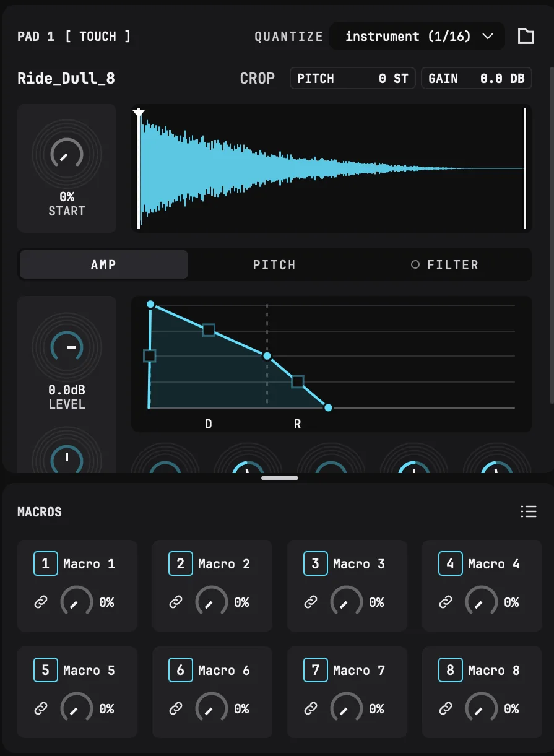554x756 pixels.
Task: Click the Ride_Dull_8 waveform display
Action: pos(332,168)
